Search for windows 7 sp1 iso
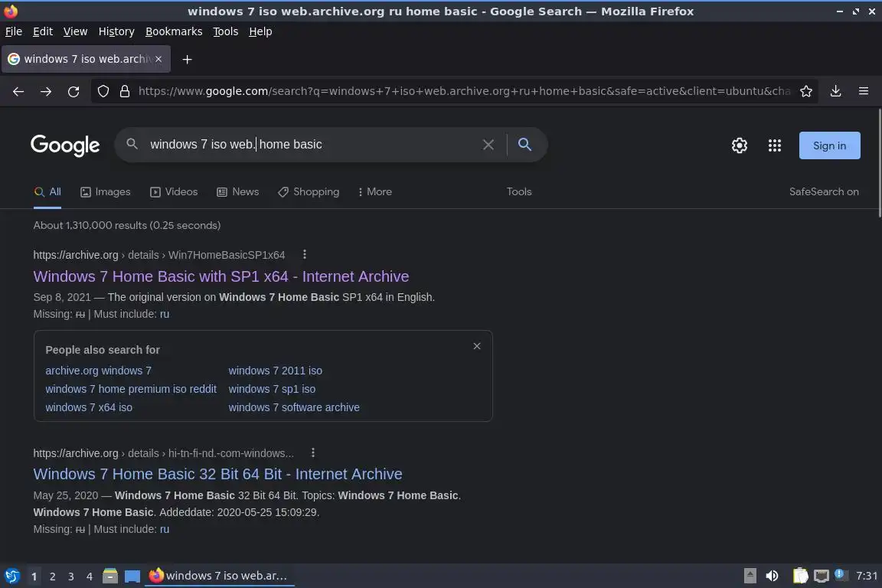Image resolution: width=882 pixels, height=588 pixels. 272,389
